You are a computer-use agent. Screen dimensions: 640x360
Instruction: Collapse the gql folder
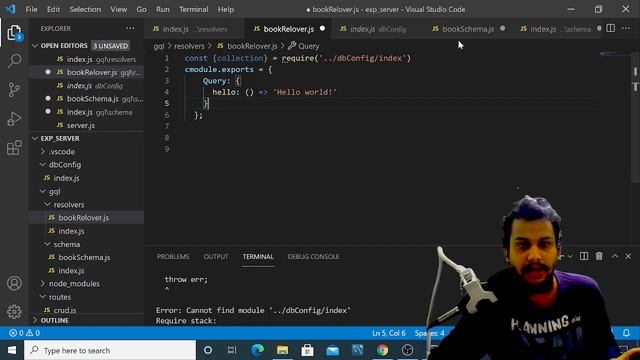coord(43,191)
